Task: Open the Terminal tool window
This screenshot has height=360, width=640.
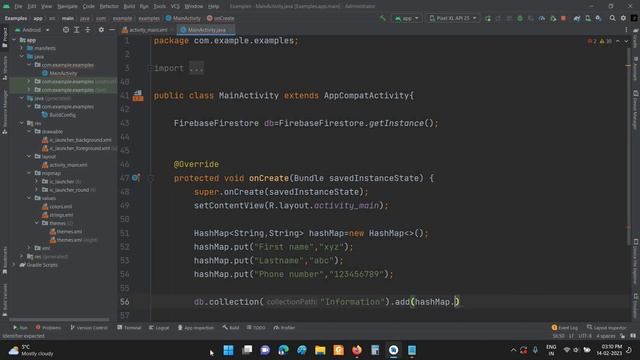Action: [129, 328]
